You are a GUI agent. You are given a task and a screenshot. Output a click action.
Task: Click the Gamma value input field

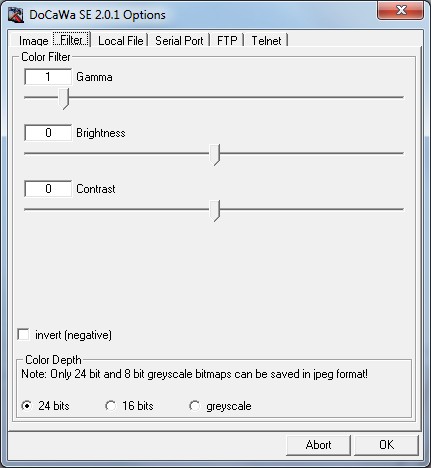[48, 77]
